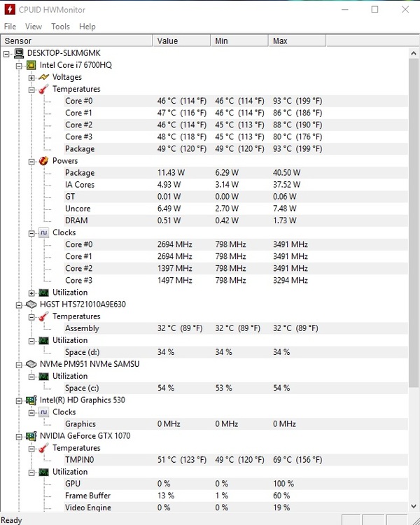Image resolution: width=420 pixels, height=525 pixels.
Task: Click the Intel Core i7 6700HQ processor icon
Action: [x=31, y=65]
